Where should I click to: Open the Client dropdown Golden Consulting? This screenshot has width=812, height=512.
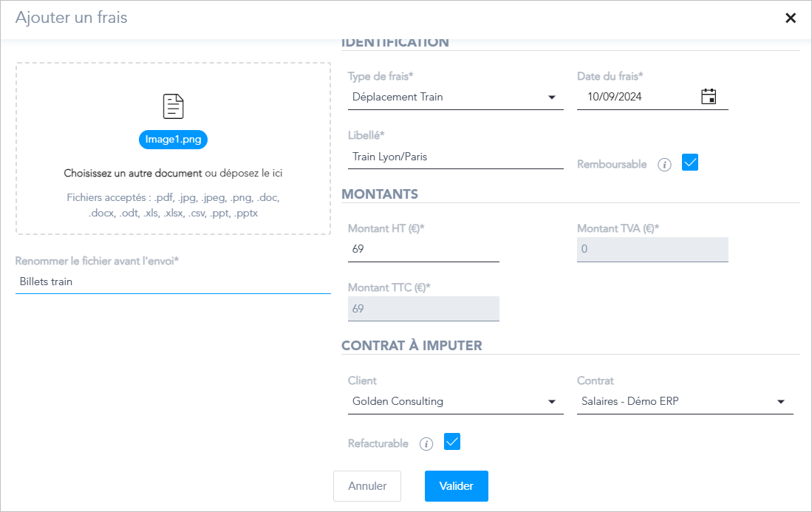(x=456, y=401)
